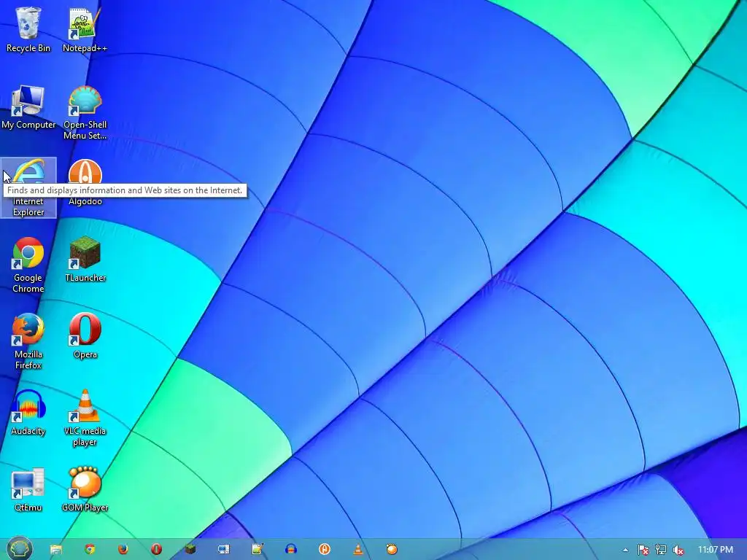Viewport: 747px width, 560px height.
Task: Show hidden system tray icons arrow
Action: [x=625, y=550]
